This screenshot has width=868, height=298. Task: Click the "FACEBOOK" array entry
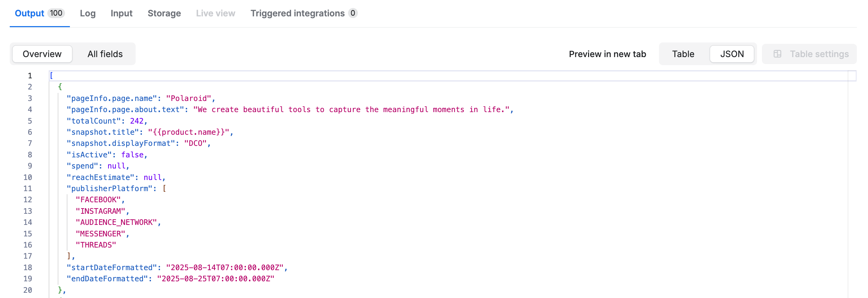point(98,200)
